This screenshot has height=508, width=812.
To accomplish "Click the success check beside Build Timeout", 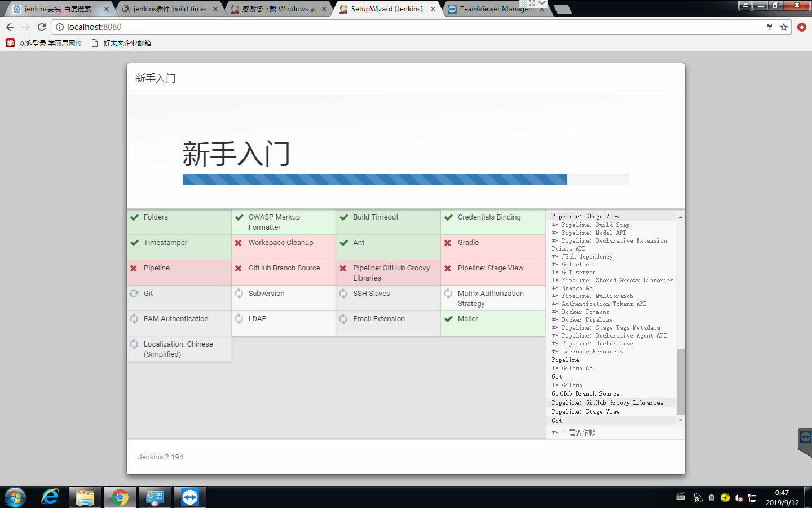I will (344, 217).
